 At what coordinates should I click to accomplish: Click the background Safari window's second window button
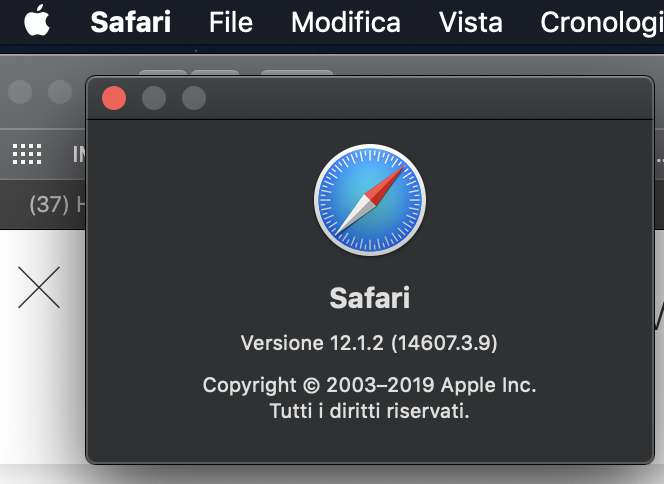tap(60, 93)
